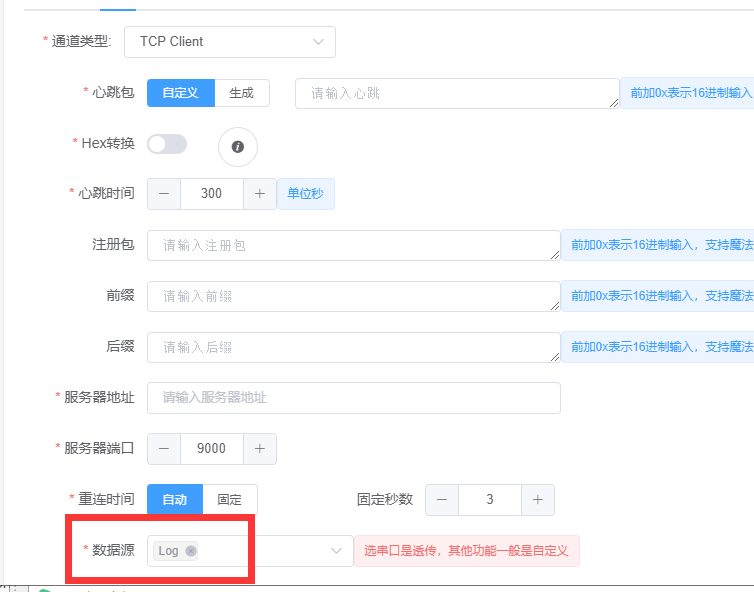Toggle the Hex转换 switch

[x=167, y=144]
